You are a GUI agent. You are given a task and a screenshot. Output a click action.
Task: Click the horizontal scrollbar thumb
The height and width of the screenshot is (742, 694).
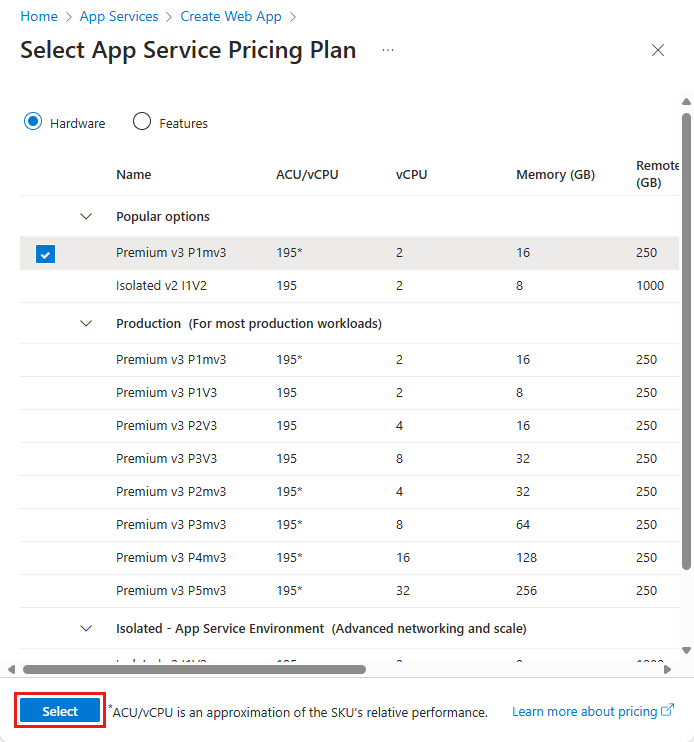(x=194, y=670)
